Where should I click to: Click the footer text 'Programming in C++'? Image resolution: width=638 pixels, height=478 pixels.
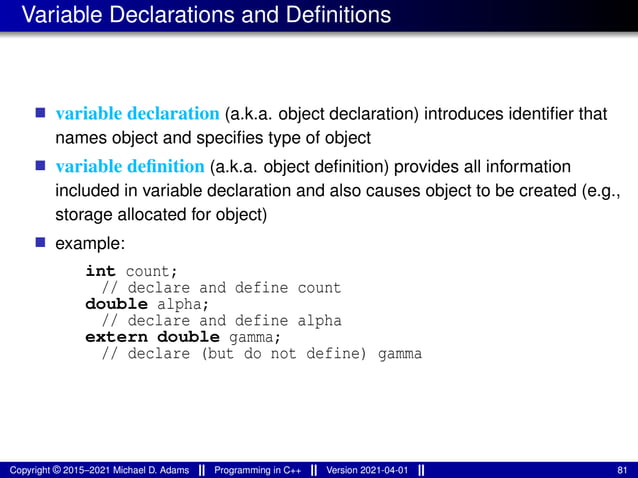point(258,470)
